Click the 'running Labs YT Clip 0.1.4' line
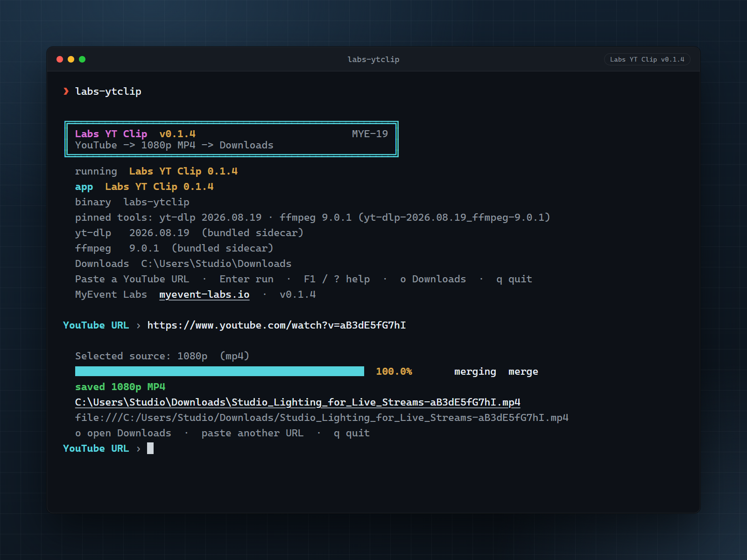The width and height of the screenshot is (747, 560). pos(156,171)
